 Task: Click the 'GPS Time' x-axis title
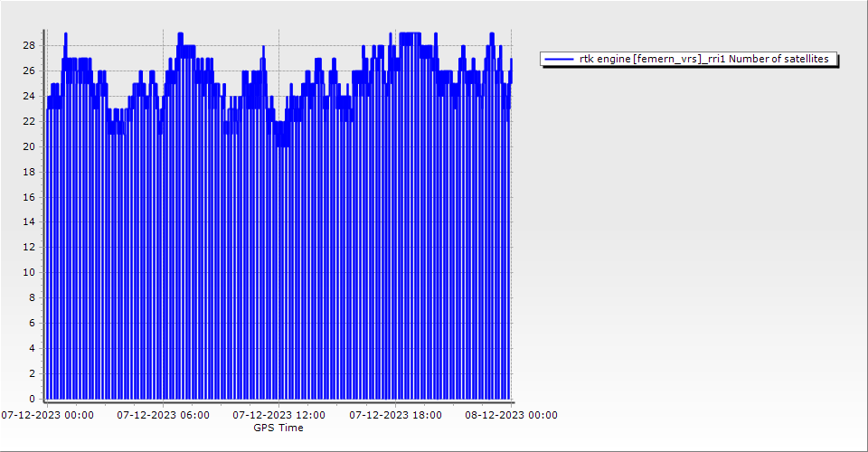point(278,428)
